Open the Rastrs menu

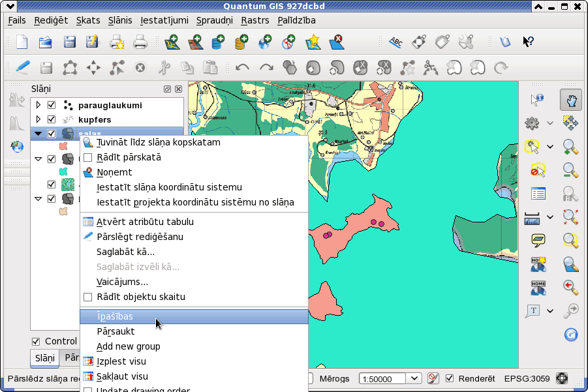point(255,20)
